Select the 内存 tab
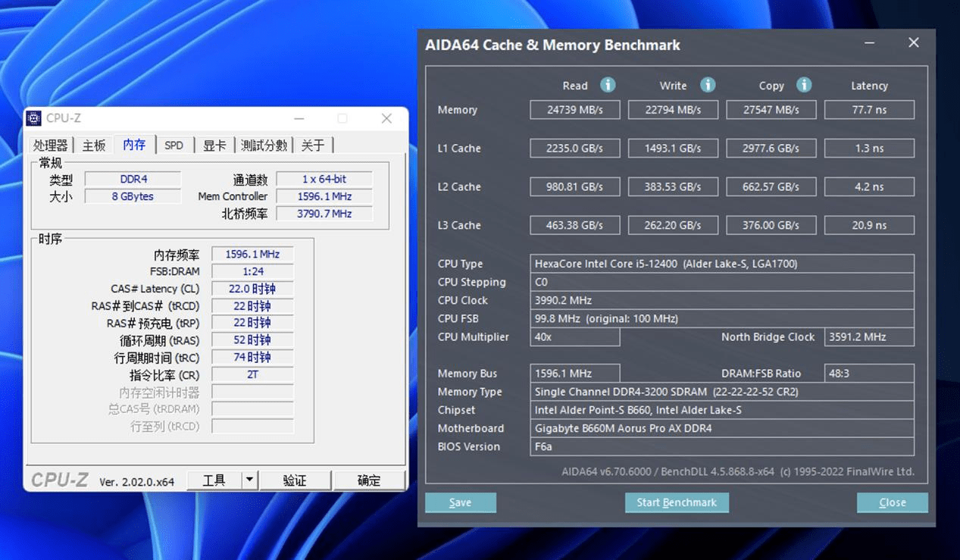The width and height of the screenshot is (960, 560). 135,144
